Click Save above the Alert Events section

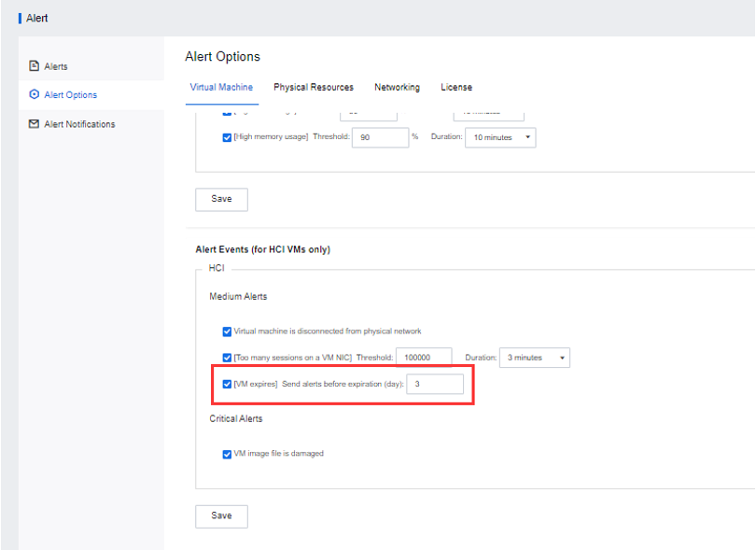(x=221, y=199)
